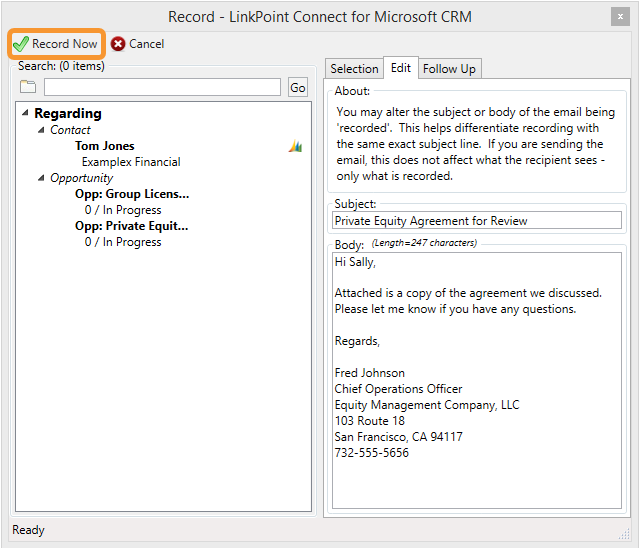The image size is (641, 550).
Task: Click the Record Now button label
Action: pyautogui.click(x=65, y=44)
